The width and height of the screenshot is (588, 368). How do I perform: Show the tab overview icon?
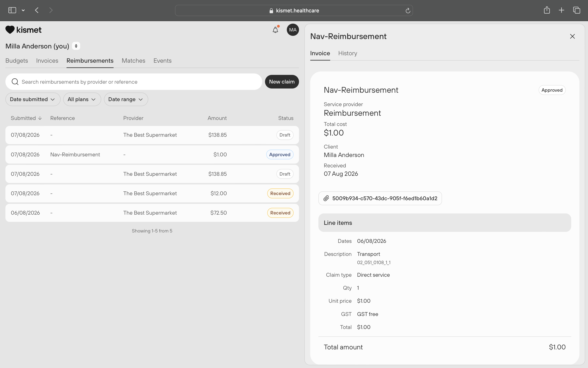tap(577, 10)
